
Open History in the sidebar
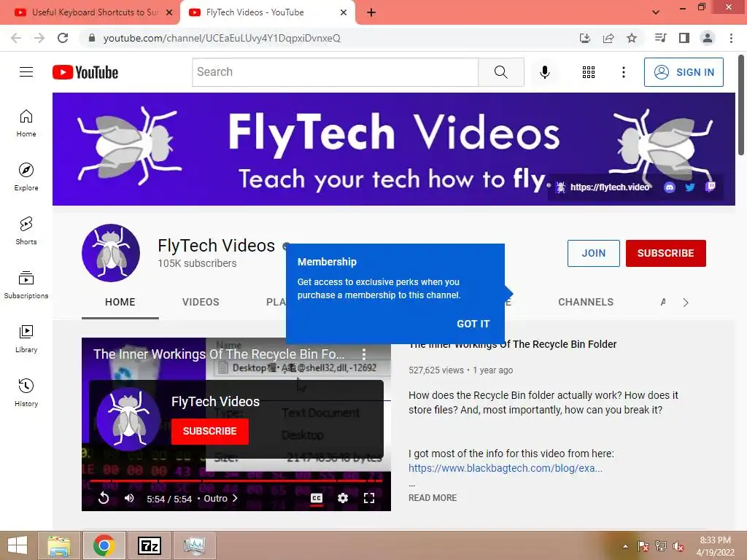[26, 393]
